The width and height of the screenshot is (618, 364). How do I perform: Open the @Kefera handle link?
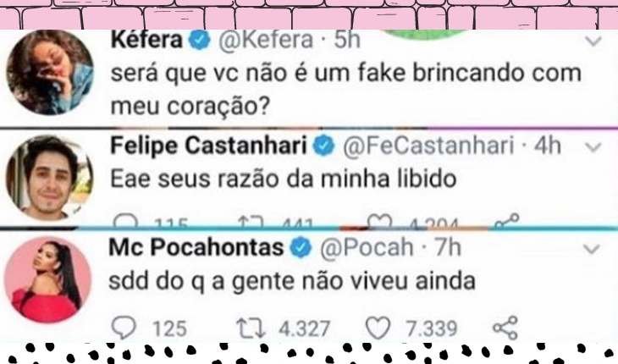[x=266, y=40]
